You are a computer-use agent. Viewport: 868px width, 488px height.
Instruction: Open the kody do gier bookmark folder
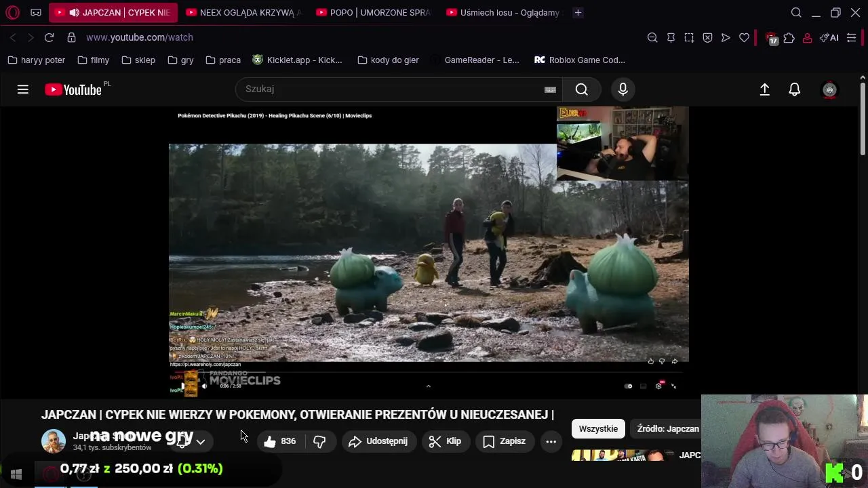tap(388, 60)
